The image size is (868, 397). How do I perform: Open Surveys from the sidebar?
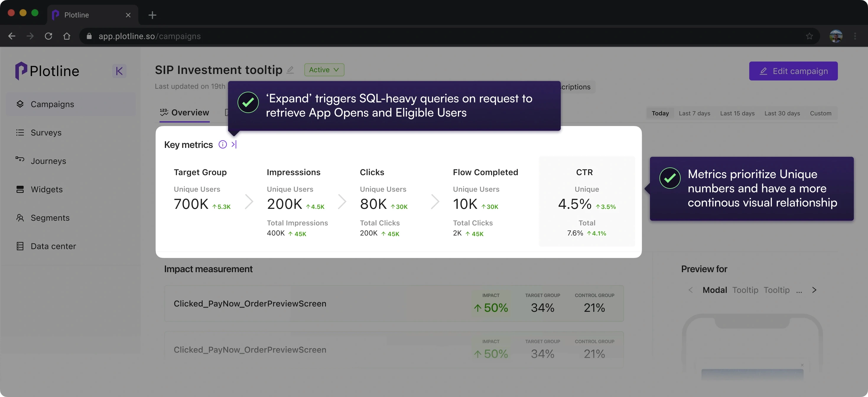[x=46, y=133]
